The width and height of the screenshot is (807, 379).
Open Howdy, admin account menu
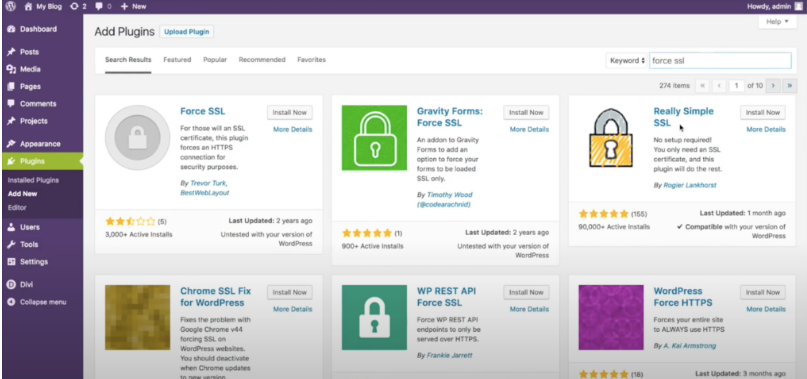(769, 6)
